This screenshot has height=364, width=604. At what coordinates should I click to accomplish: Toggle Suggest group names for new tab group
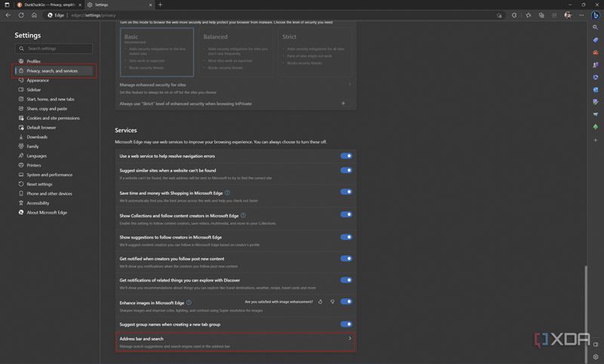click(x=346, y=324)
